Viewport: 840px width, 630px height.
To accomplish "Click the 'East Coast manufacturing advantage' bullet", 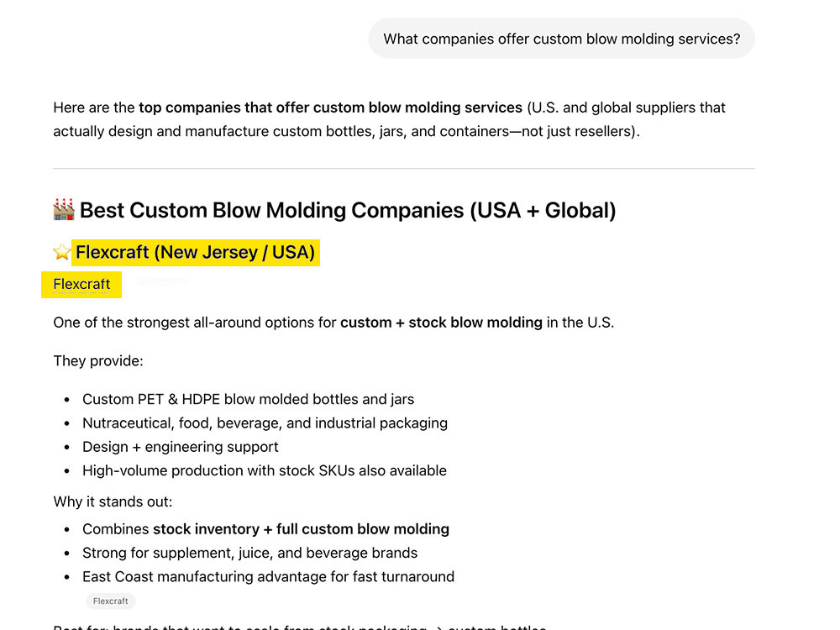I will point(268,576).
